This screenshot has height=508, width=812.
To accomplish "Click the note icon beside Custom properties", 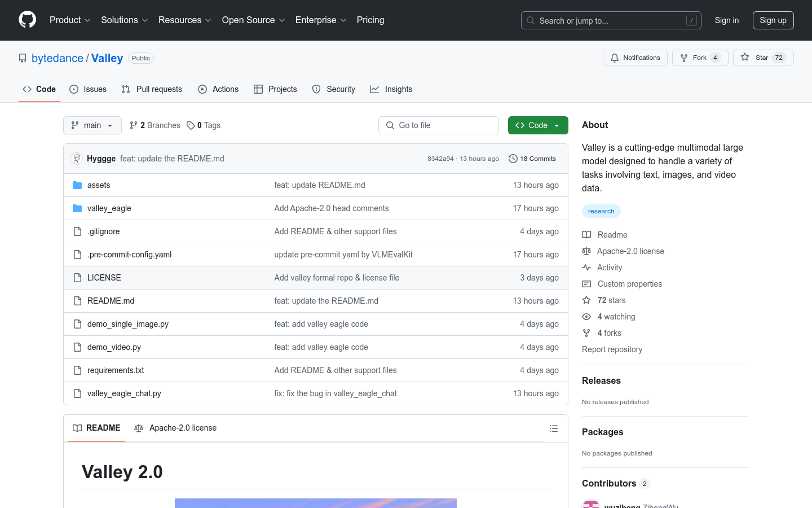I will [586, 284].
